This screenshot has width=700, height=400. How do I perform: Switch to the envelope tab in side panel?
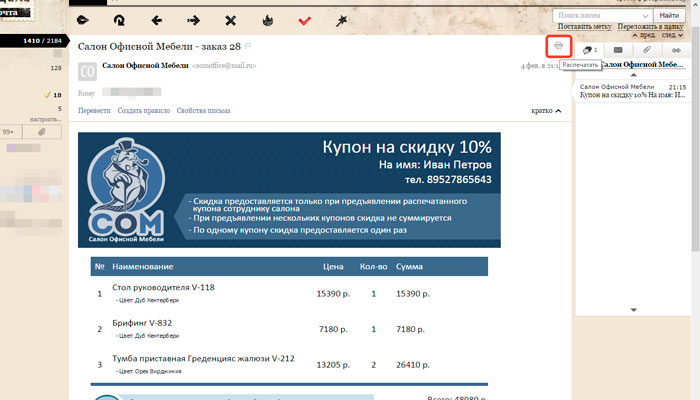coord(618,50)
